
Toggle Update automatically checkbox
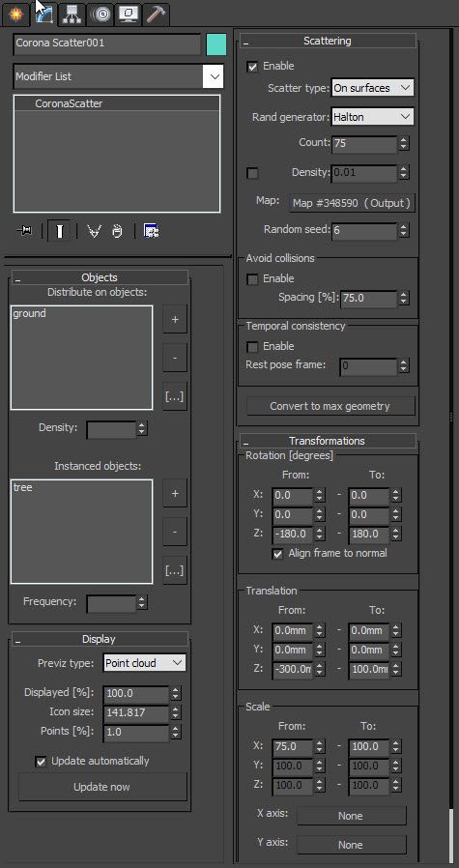pos(41,762)
